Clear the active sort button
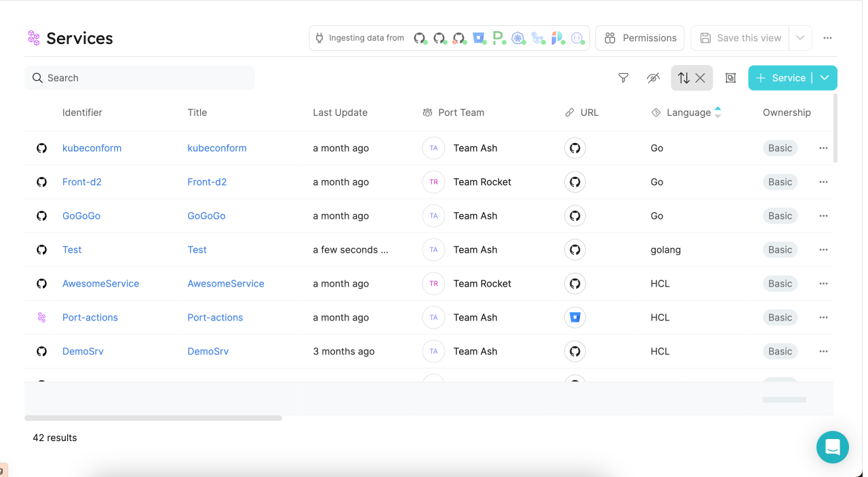Image resolution: width=868 pixels, height=477 pixels. click(700, 78)
